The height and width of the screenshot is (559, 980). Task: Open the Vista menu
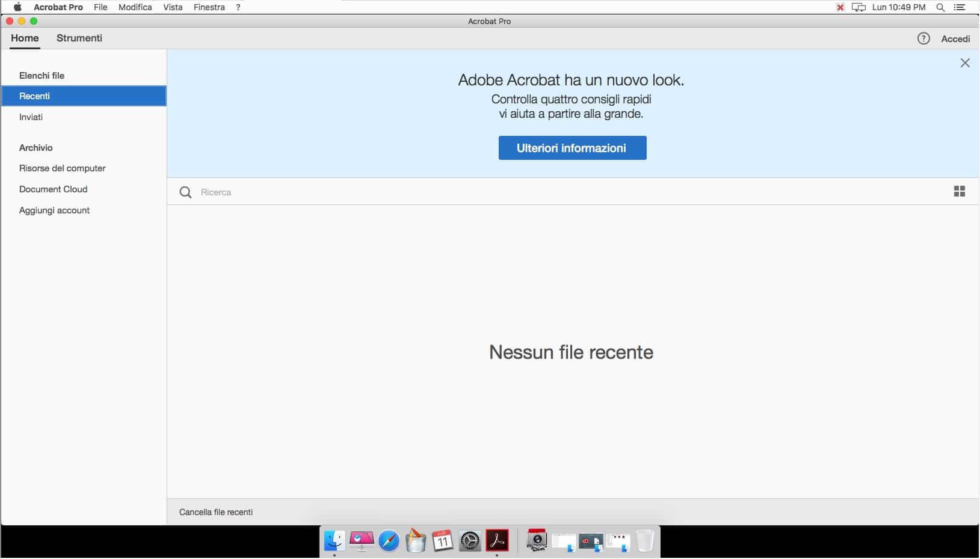(x=173, y=7)
